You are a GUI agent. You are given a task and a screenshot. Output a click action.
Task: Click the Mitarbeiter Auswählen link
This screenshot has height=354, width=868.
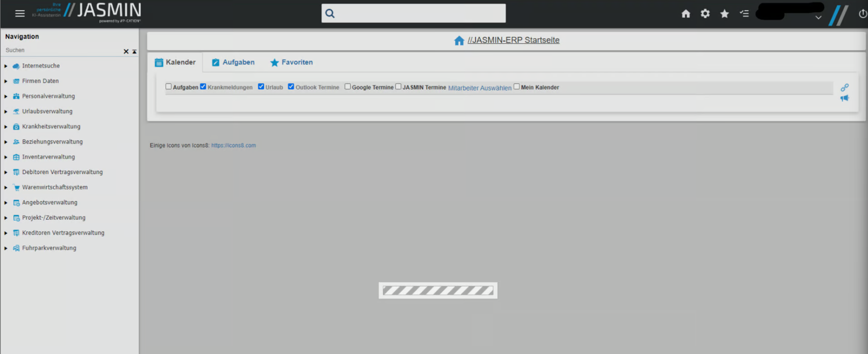pos(479,88)
